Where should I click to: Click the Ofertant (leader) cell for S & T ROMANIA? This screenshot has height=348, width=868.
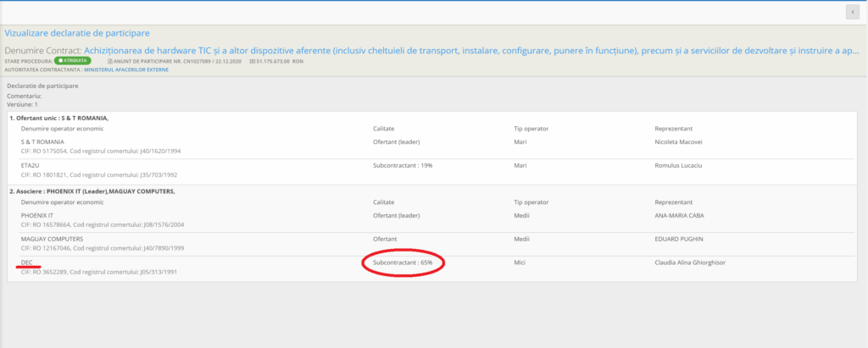397,141
